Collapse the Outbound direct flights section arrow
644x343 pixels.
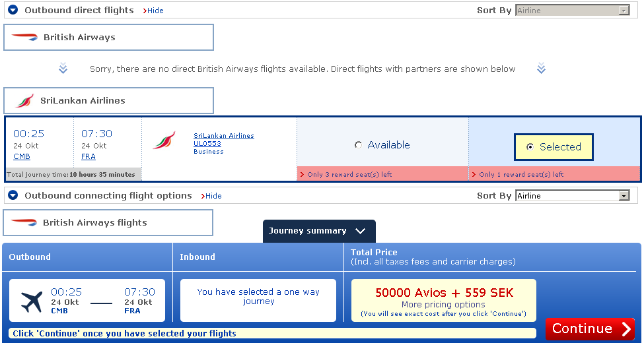[x=13, y=11]
